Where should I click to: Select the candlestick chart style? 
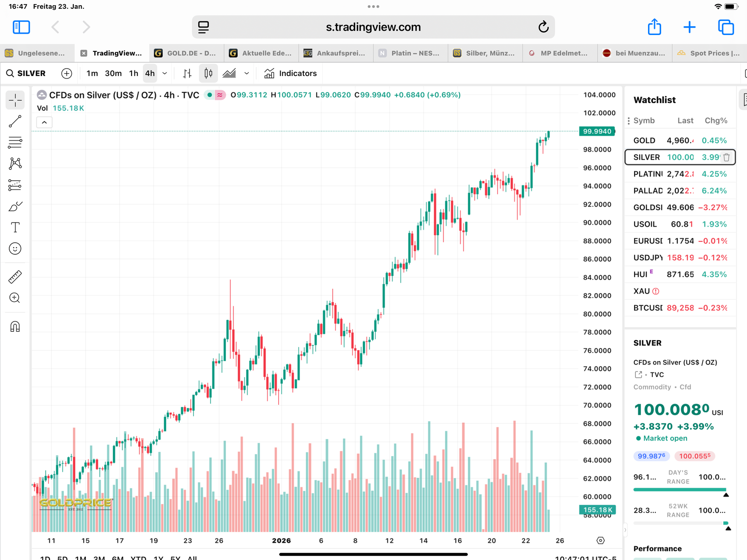[x=208, y=73]
